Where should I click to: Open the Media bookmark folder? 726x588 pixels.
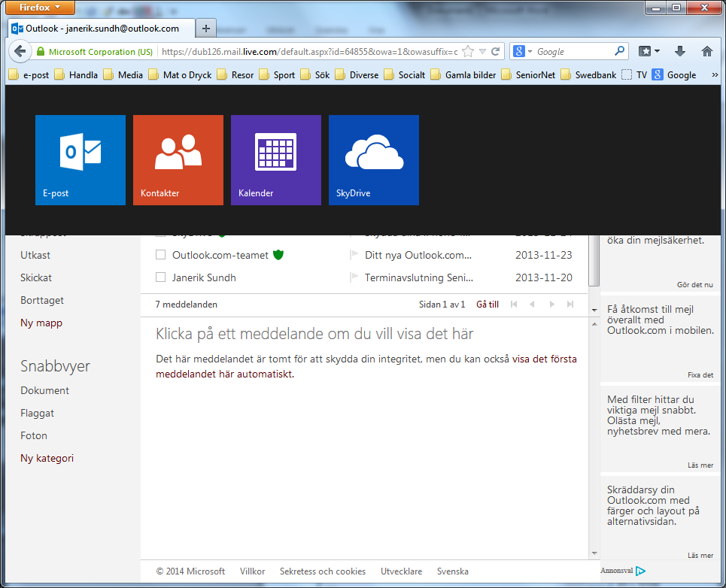(x=123, y=75)
